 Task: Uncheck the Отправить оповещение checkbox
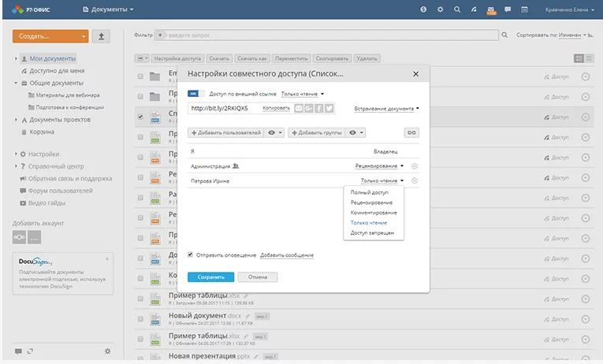[x=191, y=255]
